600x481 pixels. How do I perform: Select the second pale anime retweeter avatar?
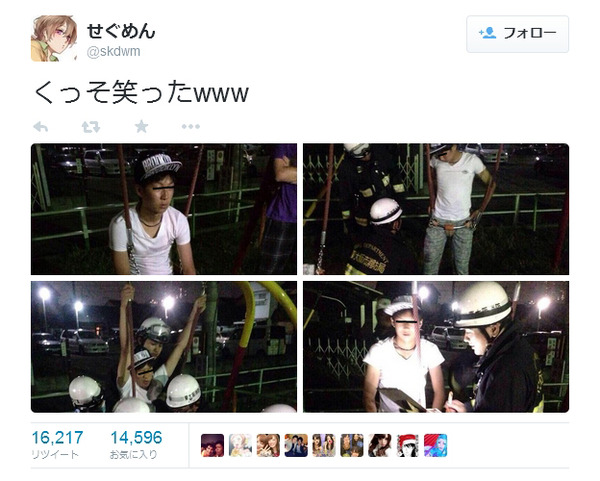pos(240,445)
